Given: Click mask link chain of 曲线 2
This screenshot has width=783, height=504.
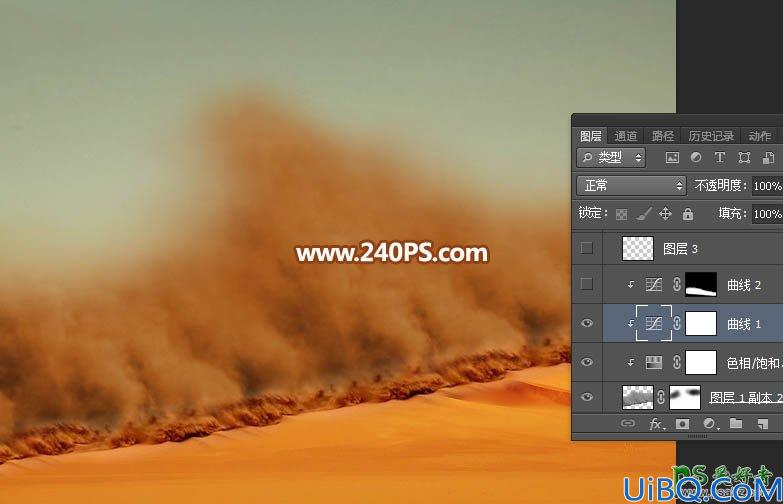Looking at the screenshot, I should click(x=677, y=285).
